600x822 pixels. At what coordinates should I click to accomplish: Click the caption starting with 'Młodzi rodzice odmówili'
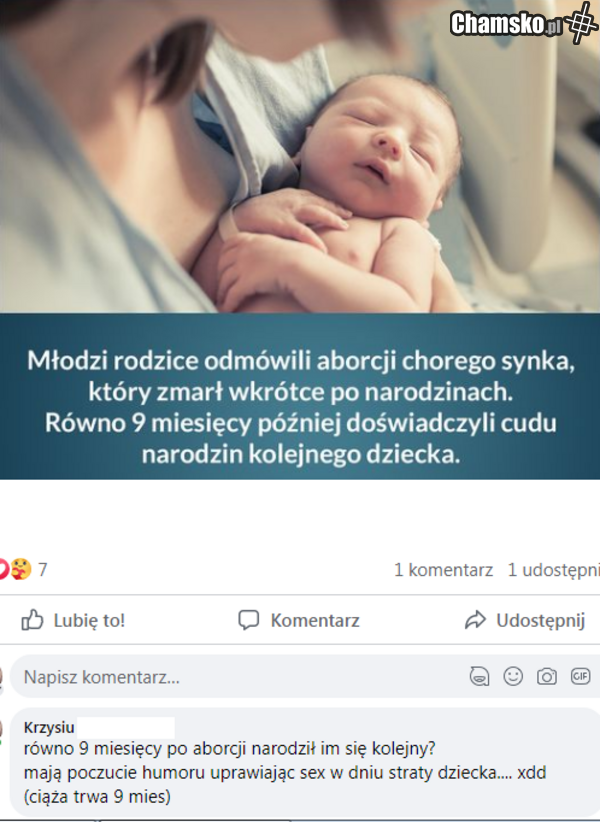click(300, 407)
